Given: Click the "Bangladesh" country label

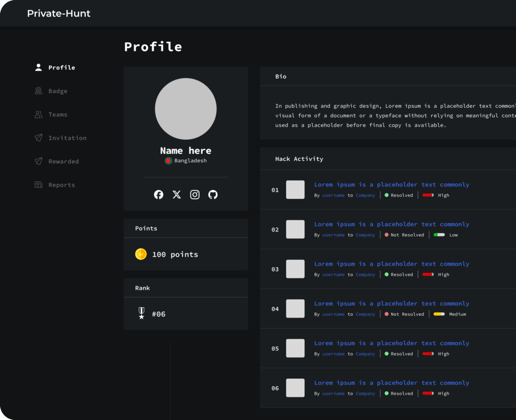Looking at the screenshot, I should coord(190,161).
